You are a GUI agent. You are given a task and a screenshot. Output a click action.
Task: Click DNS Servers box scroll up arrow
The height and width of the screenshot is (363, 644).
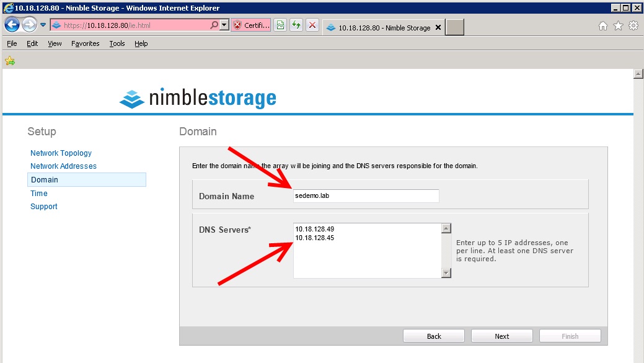click(446, 228)
